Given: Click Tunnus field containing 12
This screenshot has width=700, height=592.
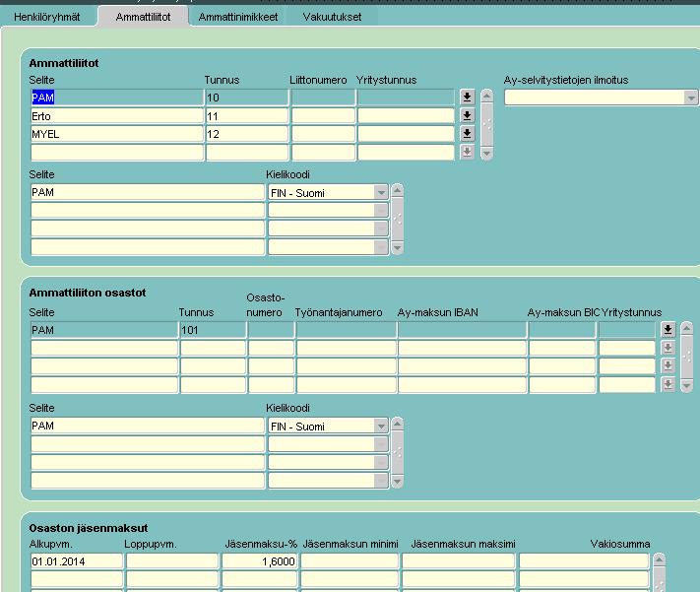Looking at the screenshot, I should (x=247, y=134).
